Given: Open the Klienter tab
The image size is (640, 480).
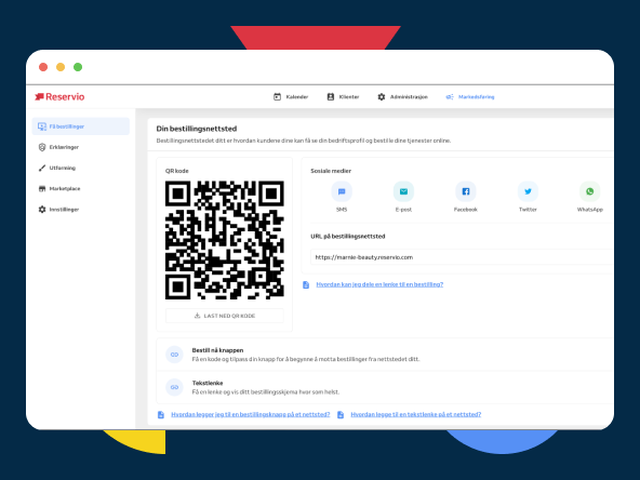Looking at the screenshot, I should click(x=343, y=97).
